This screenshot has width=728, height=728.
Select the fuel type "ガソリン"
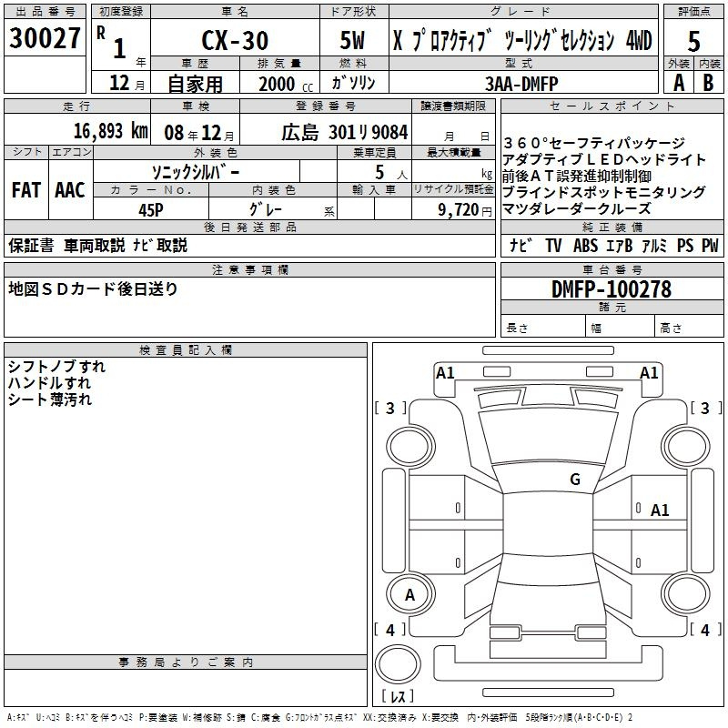point(353,83)
